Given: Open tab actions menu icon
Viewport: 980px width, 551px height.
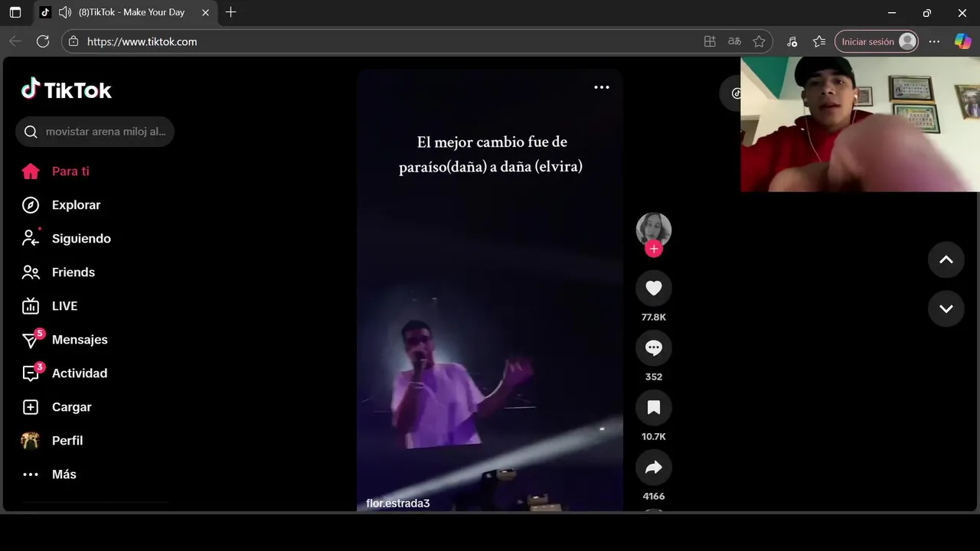Looking at the screenshot, I should tap(15, 12).
